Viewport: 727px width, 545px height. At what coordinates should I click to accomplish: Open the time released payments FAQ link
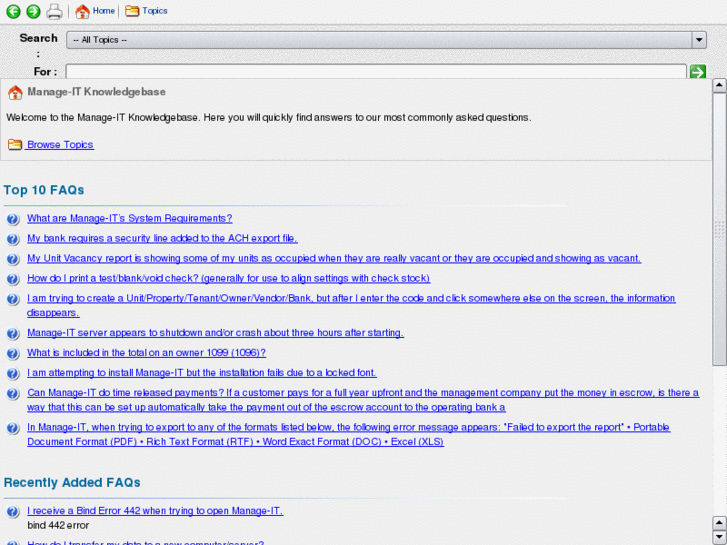point(363,400)
